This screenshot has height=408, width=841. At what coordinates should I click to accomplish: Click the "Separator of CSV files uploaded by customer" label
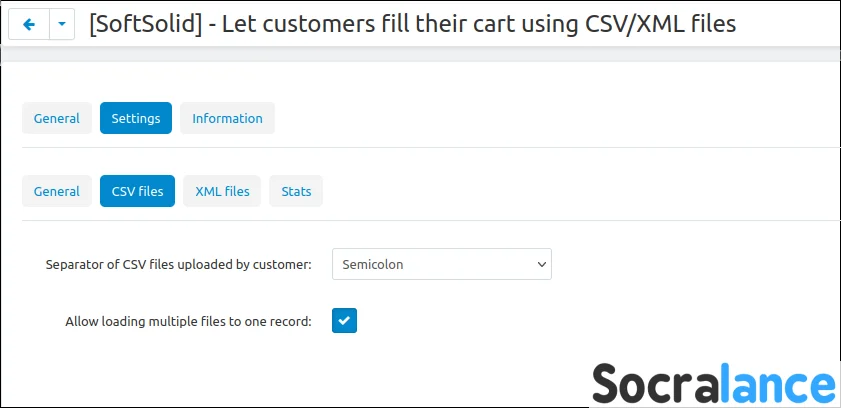pos(179,265)
